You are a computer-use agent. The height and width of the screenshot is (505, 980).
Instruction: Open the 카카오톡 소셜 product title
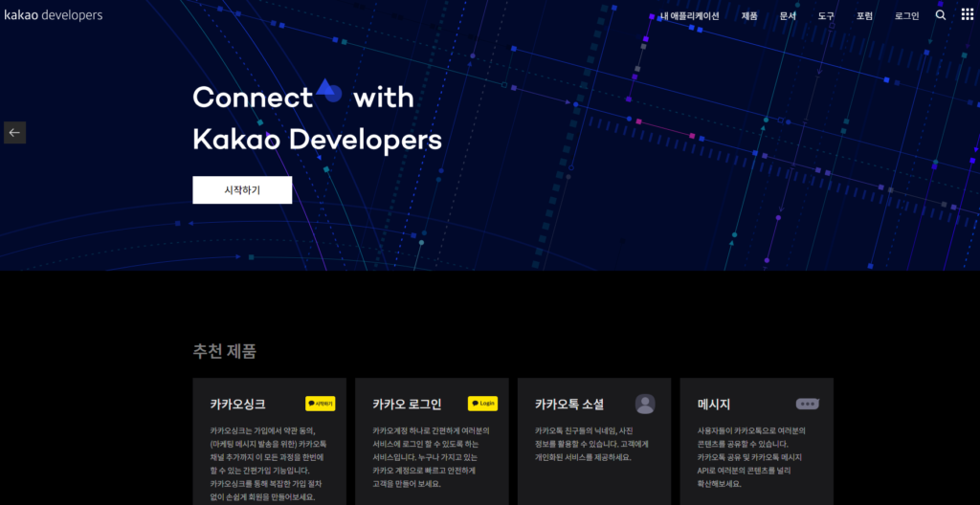pyautogui.click(x=569, y=405)
